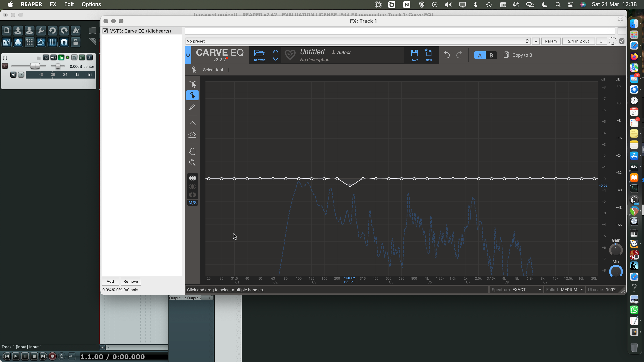Image resolution: width=644 pixels, height=362 pixels.
Task: Click the track volume slider handle
Action: coord(35,66)
